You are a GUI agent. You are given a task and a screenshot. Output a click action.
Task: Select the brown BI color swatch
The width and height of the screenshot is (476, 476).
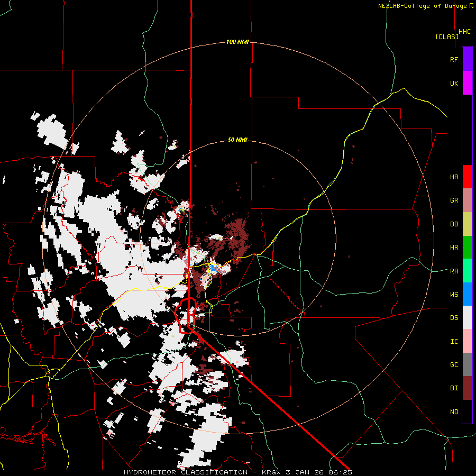point(467,388)
